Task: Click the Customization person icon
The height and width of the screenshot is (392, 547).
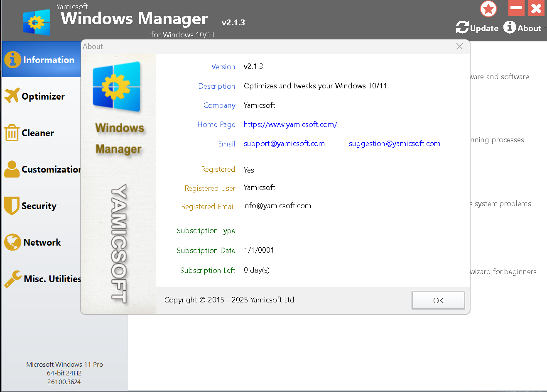Action: [x=12, y=169]
